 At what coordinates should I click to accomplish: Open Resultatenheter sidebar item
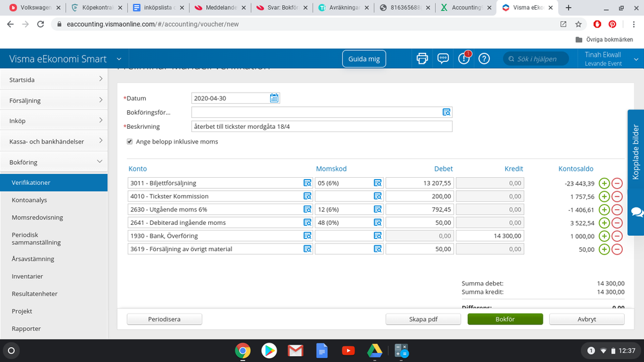[x=35, y=294]
